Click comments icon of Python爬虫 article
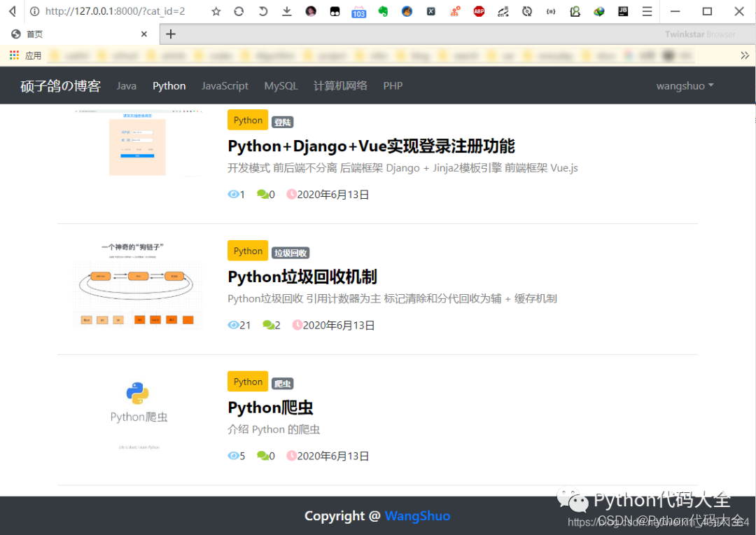The width and height of the screenshot is (756, 535). [262, 455]
